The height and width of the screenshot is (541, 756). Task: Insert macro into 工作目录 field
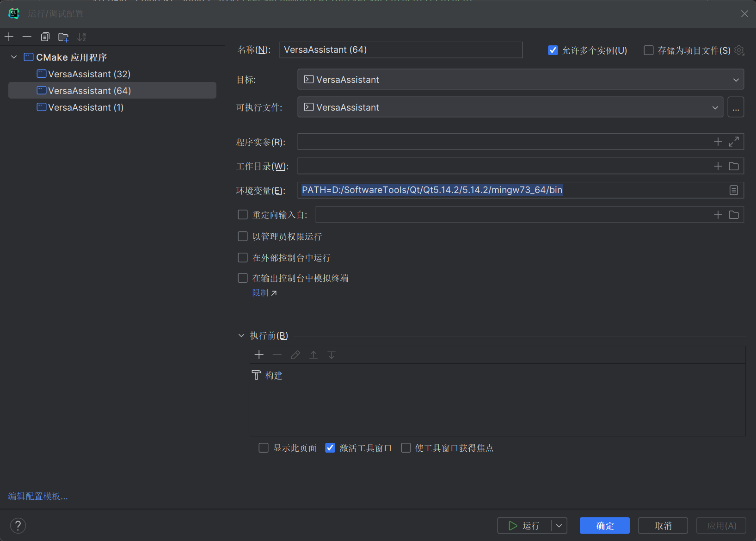tap(718, 166)
